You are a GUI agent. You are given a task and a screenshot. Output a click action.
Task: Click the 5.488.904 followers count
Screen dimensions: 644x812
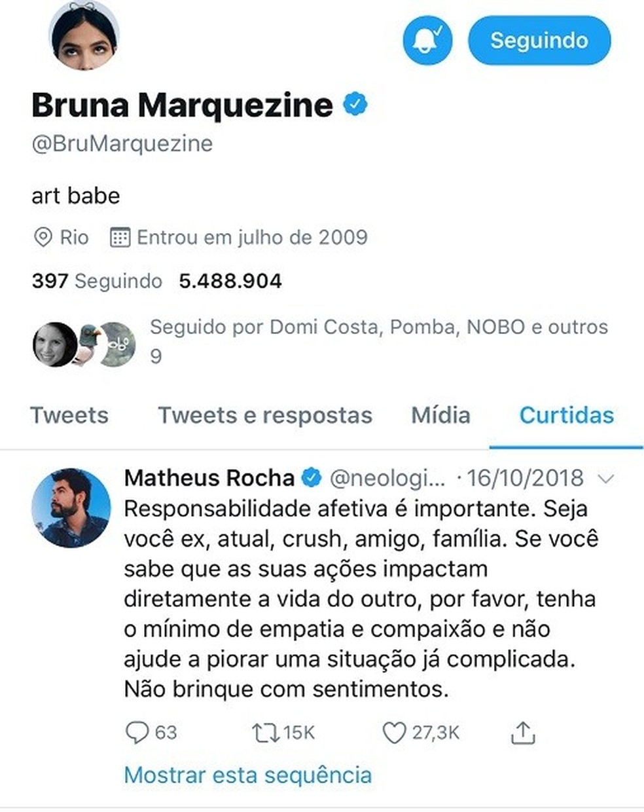[x=230, y=280]
